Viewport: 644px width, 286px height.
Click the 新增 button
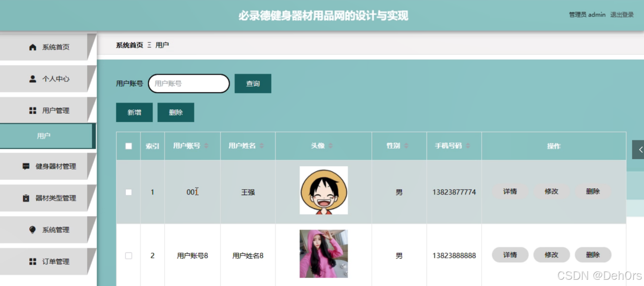click(x=134, y=113)
